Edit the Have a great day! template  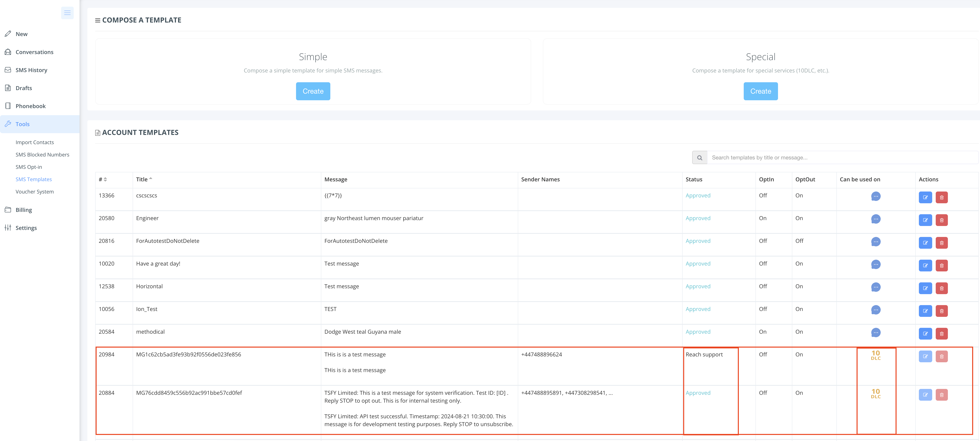click(x=925, y=266)
